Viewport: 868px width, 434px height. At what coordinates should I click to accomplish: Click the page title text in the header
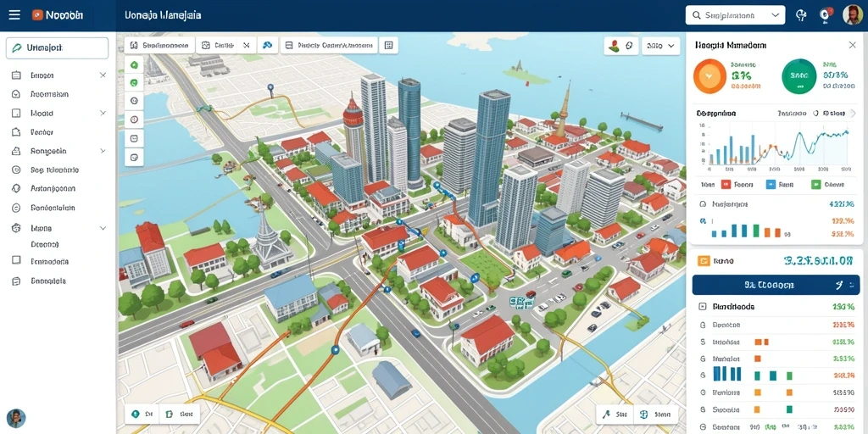[x=164, y=15]
